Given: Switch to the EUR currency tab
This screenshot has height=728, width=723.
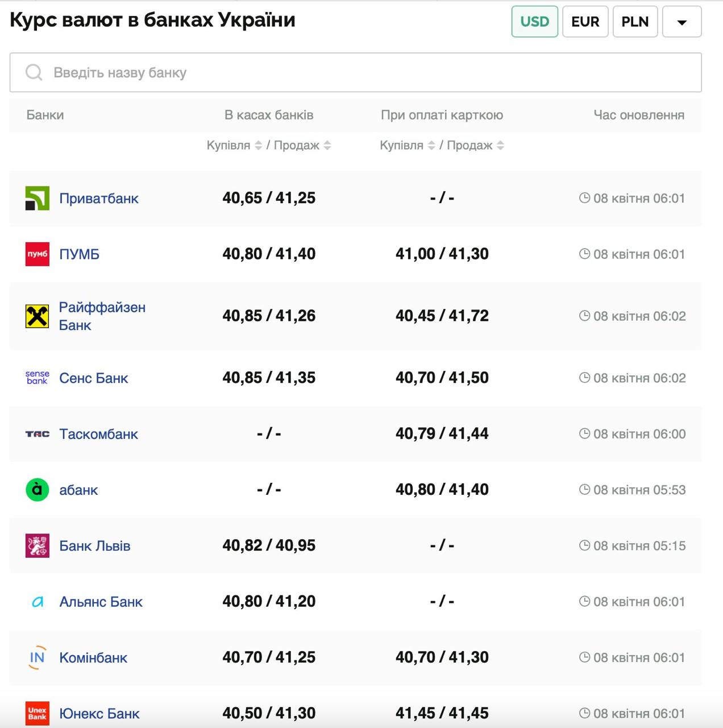Looking at the screenshot, I should 585,22.
